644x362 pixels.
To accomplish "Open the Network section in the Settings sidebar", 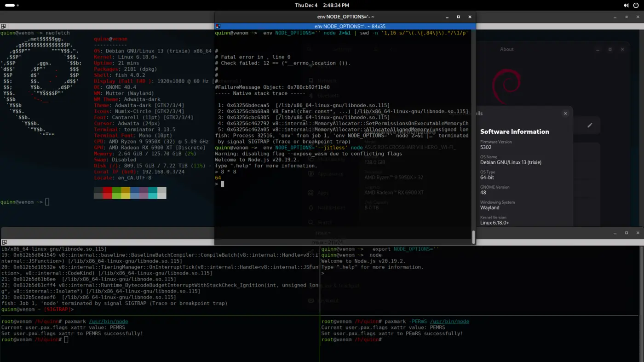I will click(327, 80).
